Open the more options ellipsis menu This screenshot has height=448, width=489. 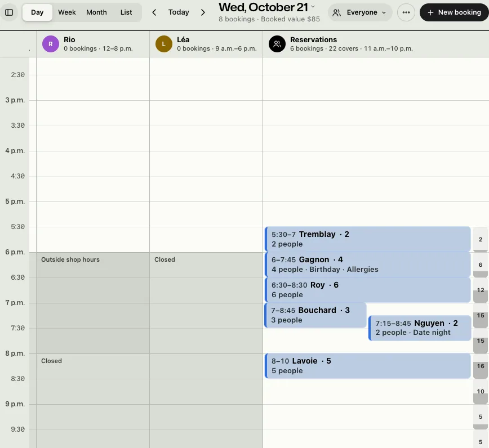click(x=406, y=12)
